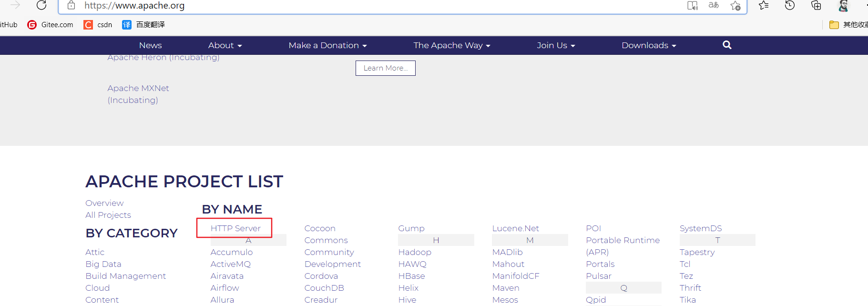Open the favorites list icon
This screenshot has width=868, height=306.
click(764, 5)
